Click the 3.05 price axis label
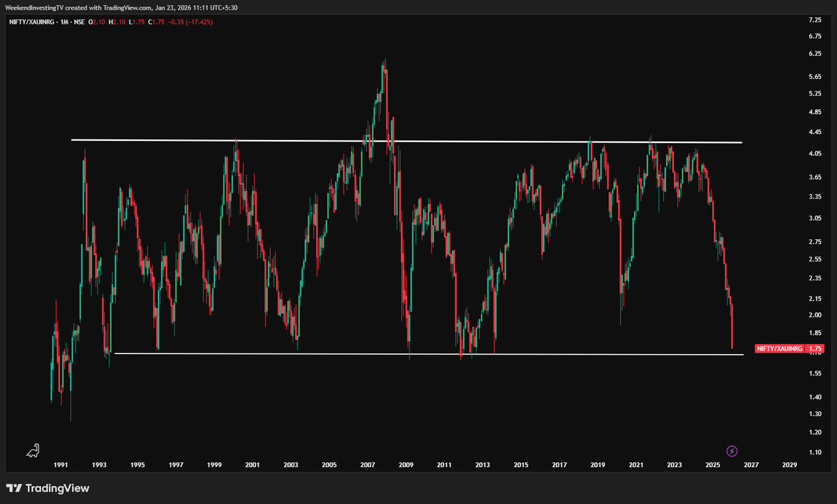 pyautogui.click(x=815, y=218)
